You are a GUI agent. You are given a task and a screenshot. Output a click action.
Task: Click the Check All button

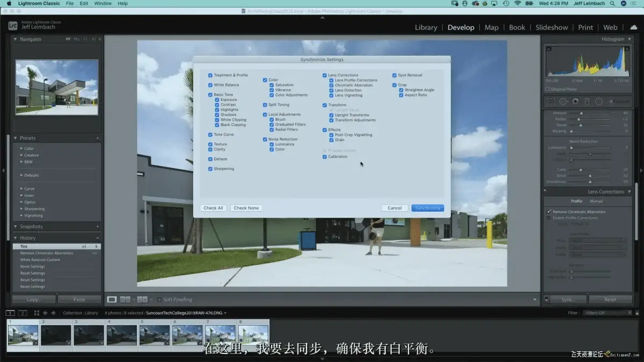pyautogui.click(x=213, y=208)
